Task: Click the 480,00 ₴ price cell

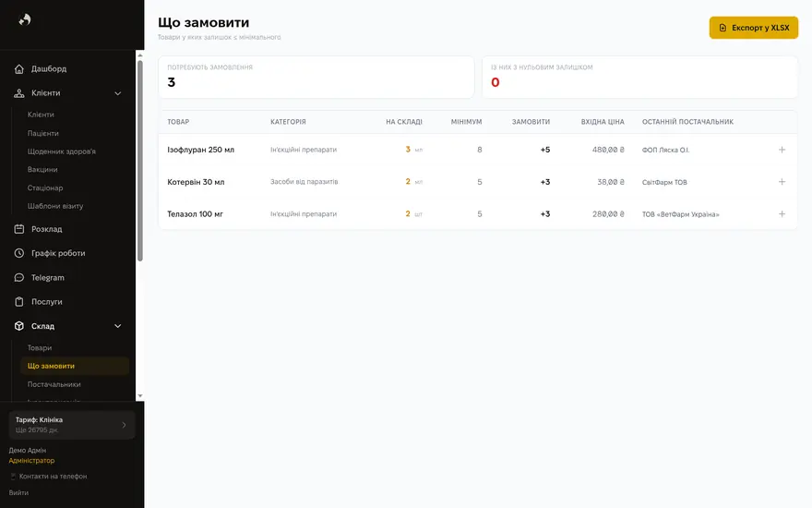Action: pyautogui.click(x=608, y=150)
